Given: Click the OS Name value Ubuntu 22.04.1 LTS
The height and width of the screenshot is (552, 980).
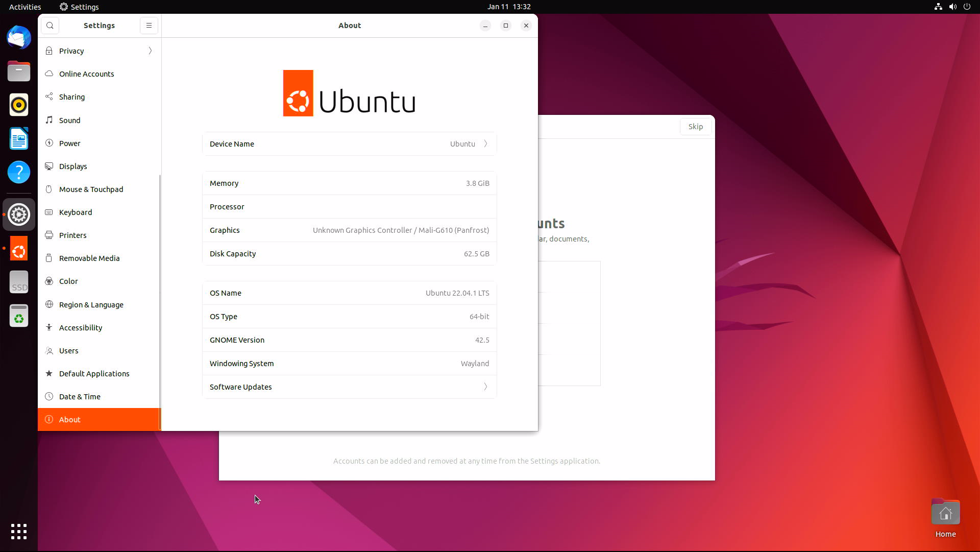Looking at the screenshot, I should click(x=457, y=293).
